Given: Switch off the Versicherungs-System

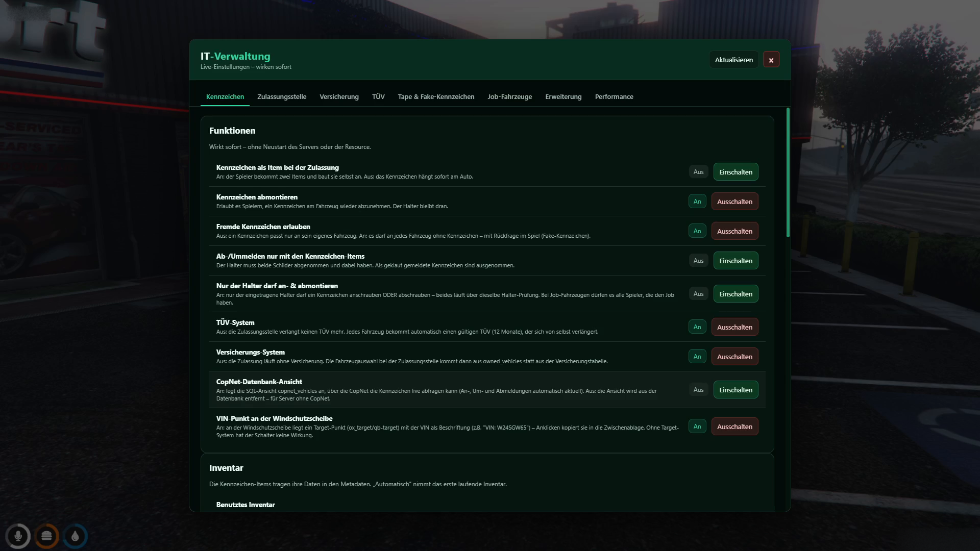Looking at the screenshot, I should click(734, 357).
